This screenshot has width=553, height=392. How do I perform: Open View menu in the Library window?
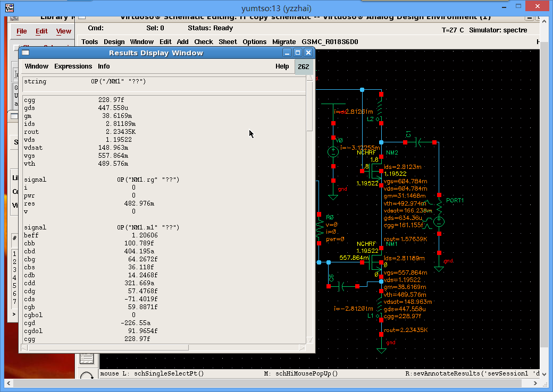pyautogui.click(x=63, y=31)
